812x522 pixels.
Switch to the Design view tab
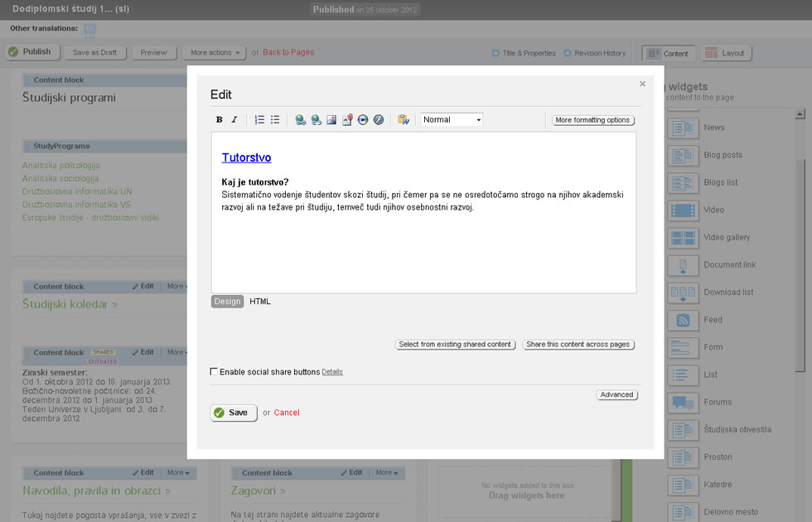pos(227,302)
